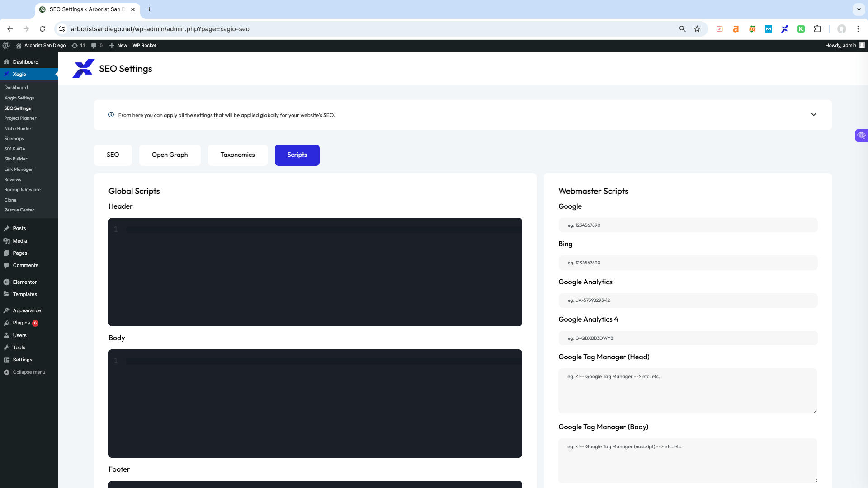Open the Chrome profile avatar
This screenshot has height=488, width=868.
point(842,29)
